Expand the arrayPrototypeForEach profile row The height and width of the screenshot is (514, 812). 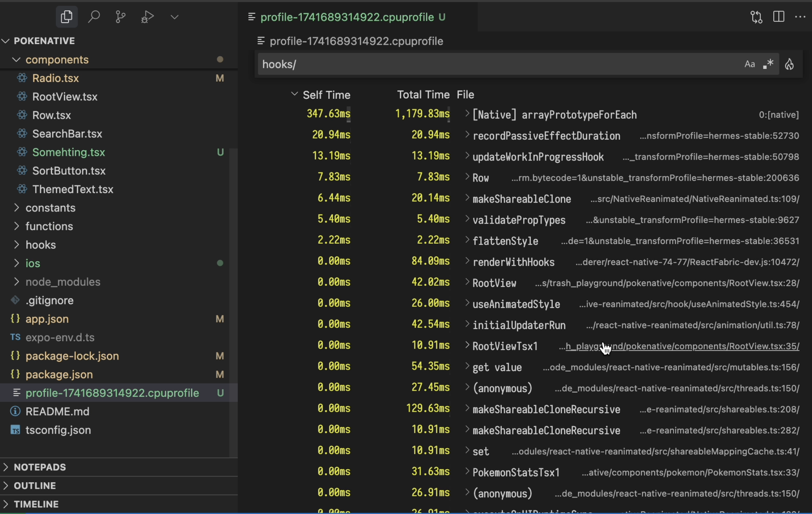[x=467, y=114]
